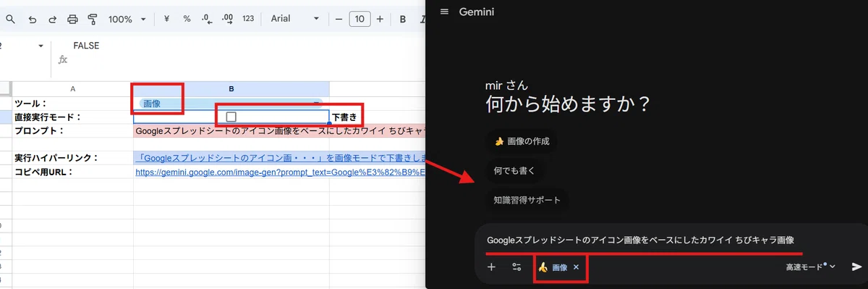Choose the 画像の作成 suggestion chip
Viewport: 868px width, 289px height.
[521, 141]
